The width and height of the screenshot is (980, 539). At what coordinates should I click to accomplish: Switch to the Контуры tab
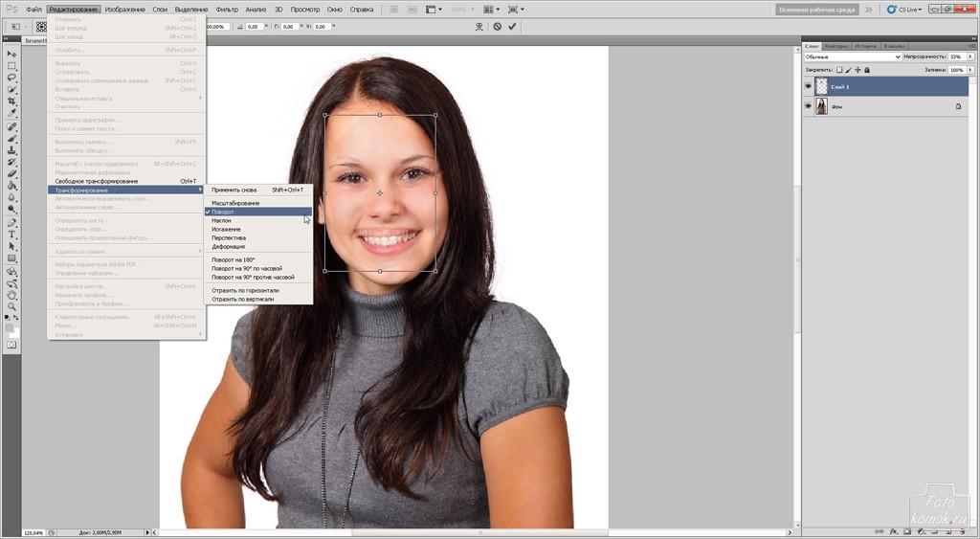pyautogui.click(x=836, y=46)
